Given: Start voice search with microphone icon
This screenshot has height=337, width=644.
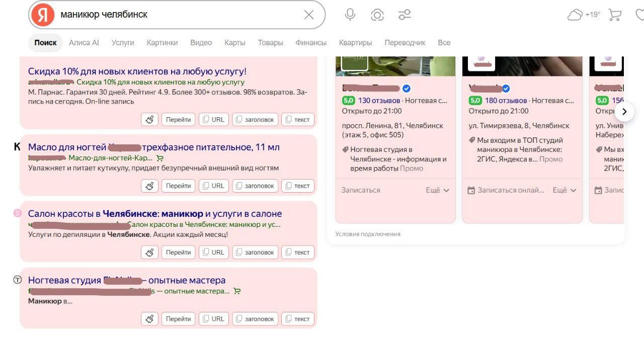Looking at the screenshot, I should (350, 15).
